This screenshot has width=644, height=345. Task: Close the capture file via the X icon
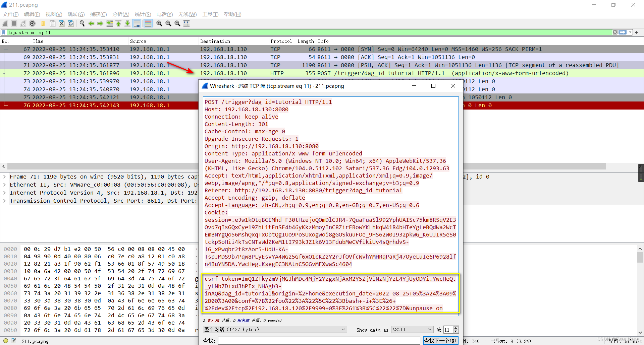[x=62, y=23]
